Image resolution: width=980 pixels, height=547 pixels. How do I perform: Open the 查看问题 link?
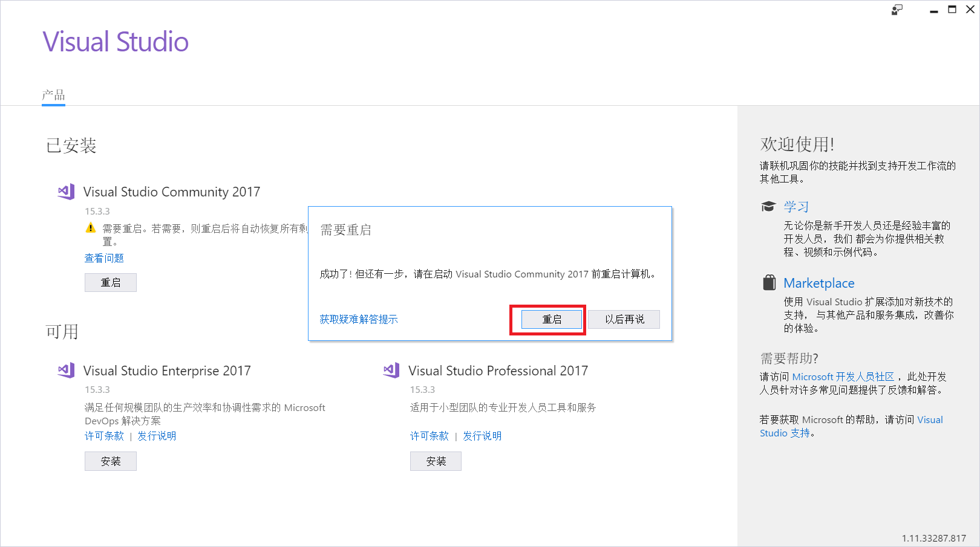[104, 258]
